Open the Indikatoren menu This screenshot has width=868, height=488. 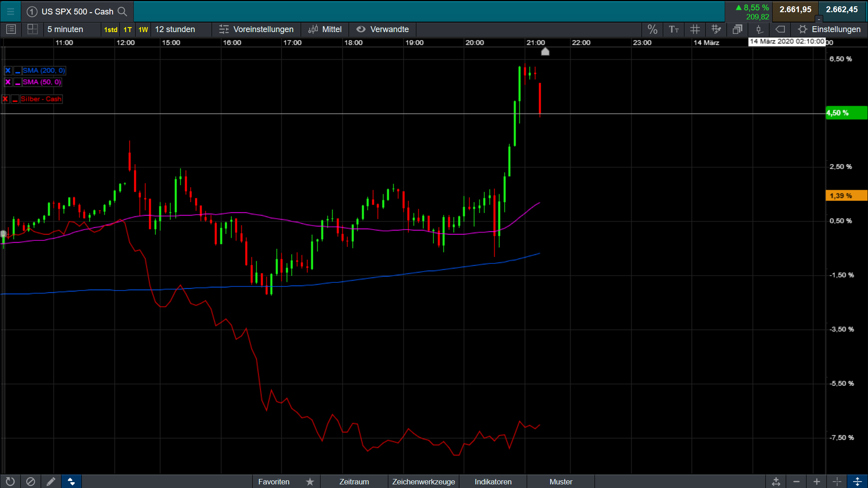493,482
